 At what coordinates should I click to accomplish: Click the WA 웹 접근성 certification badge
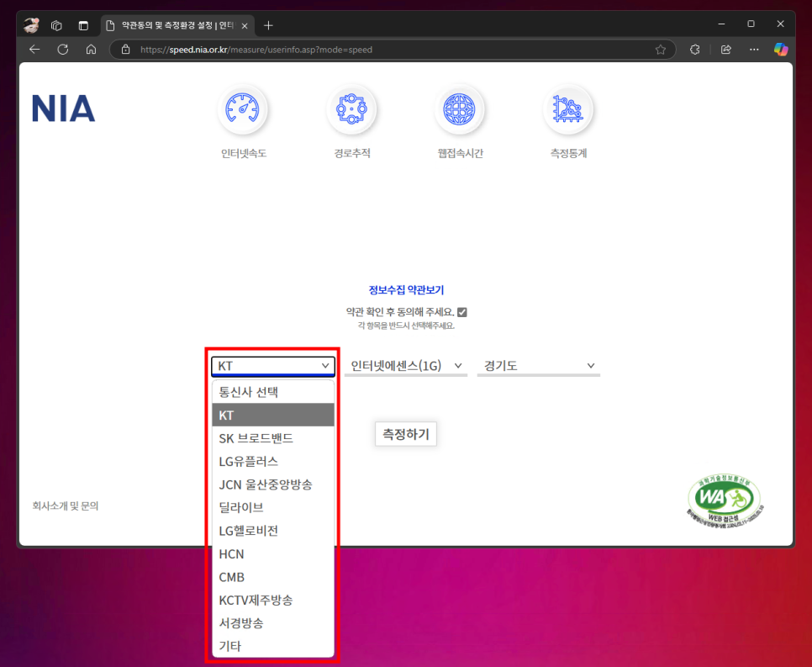tap(724, 503)
